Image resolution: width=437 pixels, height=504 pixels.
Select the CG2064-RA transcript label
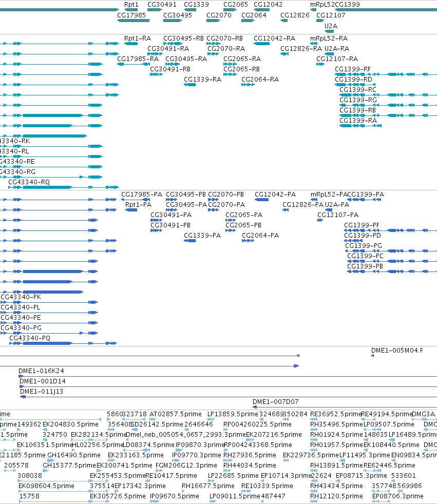pos(260,80)
